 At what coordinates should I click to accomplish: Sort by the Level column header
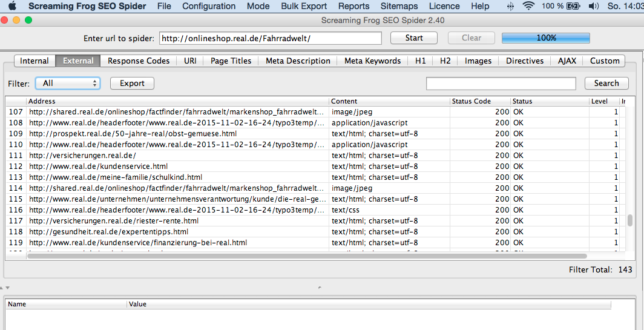tap(604, 101)
